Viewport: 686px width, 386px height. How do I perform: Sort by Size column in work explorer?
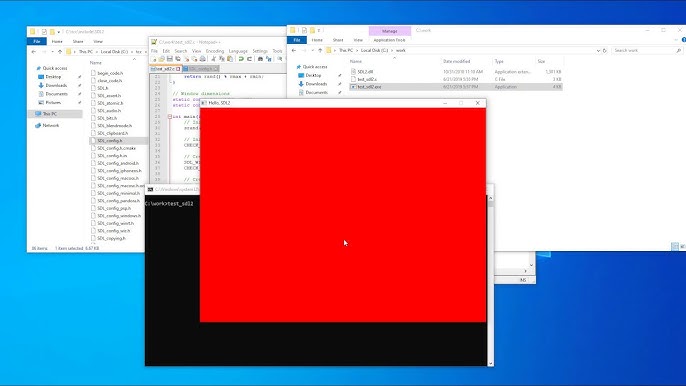click(x=541, y=61)
